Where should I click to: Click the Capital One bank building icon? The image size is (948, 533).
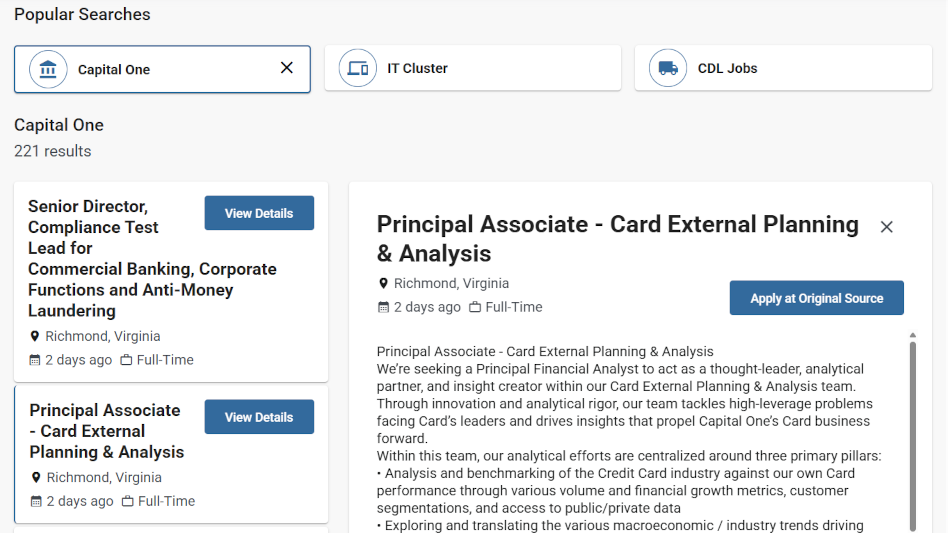point(48,69)
